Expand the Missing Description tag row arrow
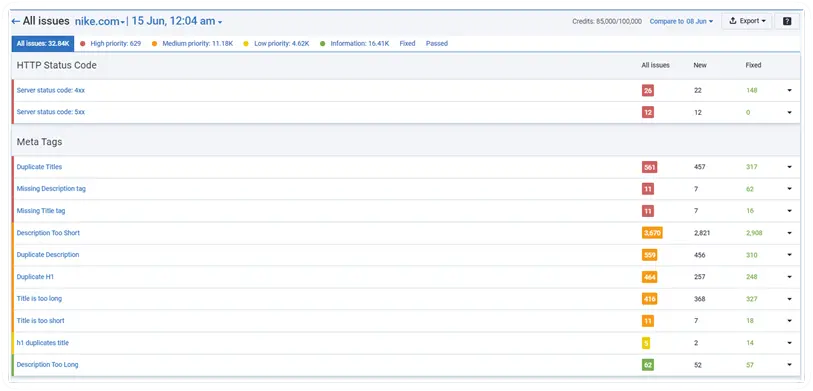The height and width of the screenshot is (391, 813). point(789,189)
